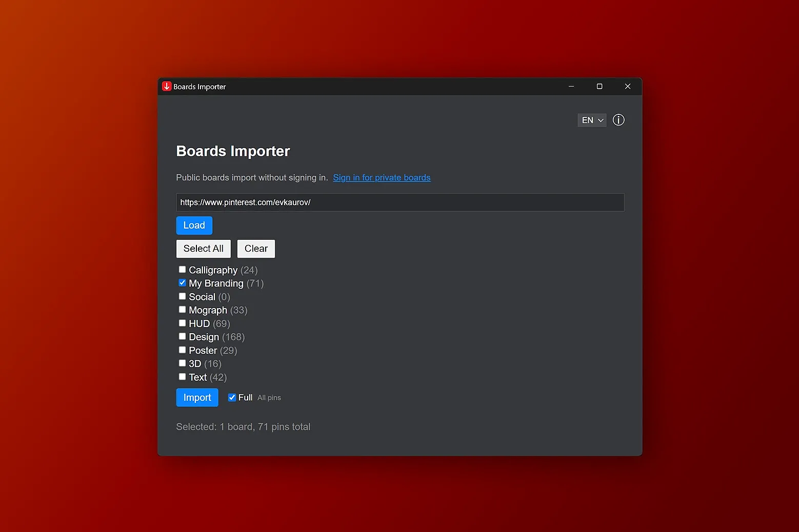
Task: Select the 3D board checkbox
Action: pyautogui.click(x=182, y=363)
